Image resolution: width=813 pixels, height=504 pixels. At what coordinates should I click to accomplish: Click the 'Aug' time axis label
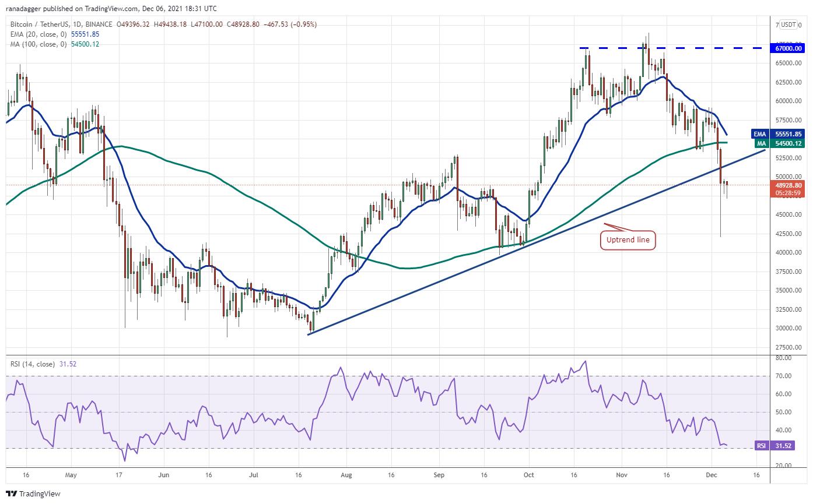pyautogui.click(x=346, y=475)
